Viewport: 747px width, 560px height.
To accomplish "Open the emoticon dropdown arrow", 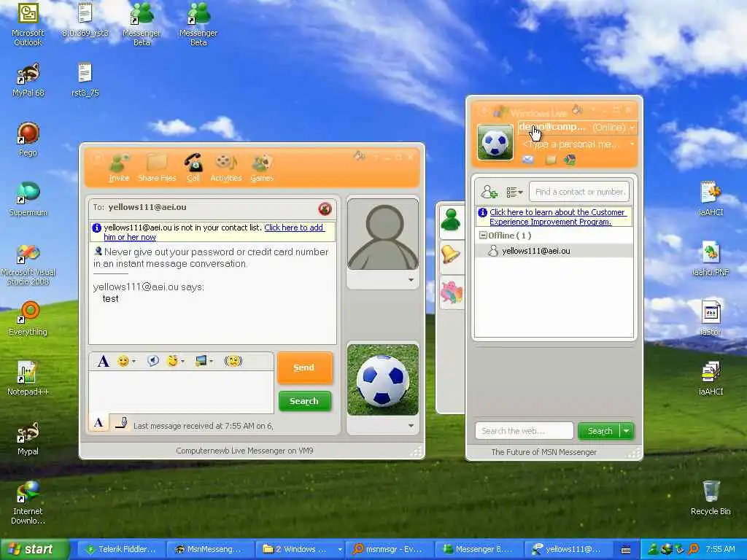I will tap(134, 362).
